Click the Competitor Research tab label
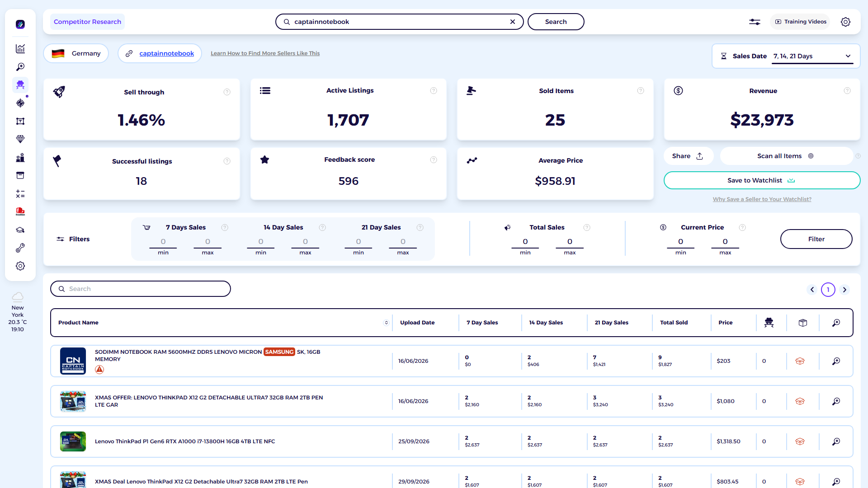The image size is (868, 488). pos(87,22)
